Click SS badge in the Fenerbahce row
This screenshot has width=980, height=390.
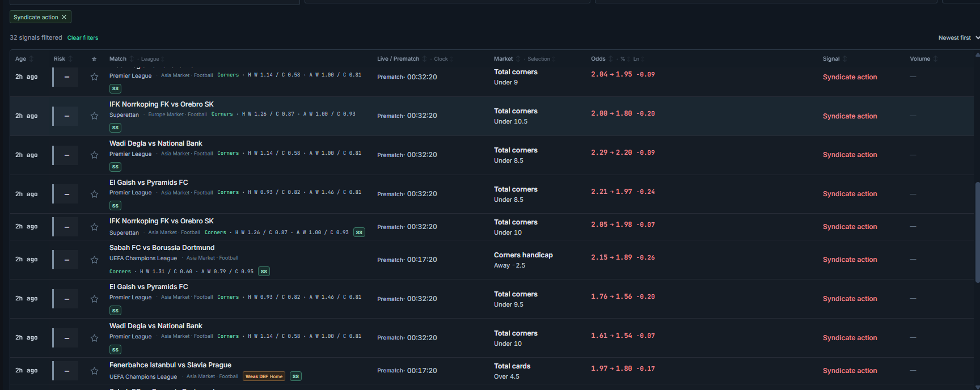coord(295,376)
